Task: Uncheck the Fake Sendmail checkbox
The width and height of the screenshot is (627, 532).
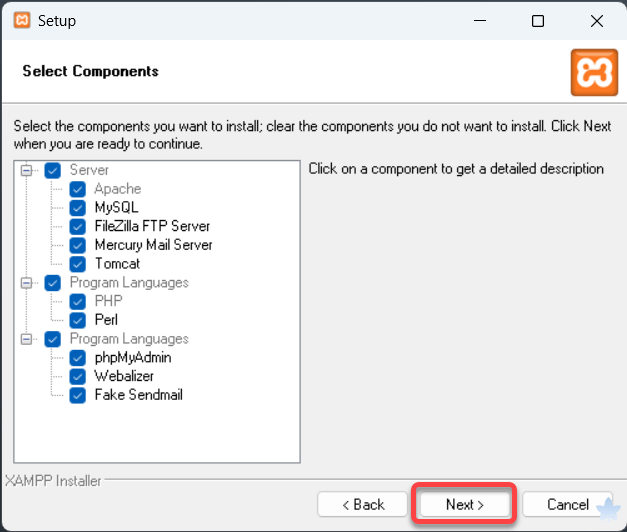Action: click(78, 395)
